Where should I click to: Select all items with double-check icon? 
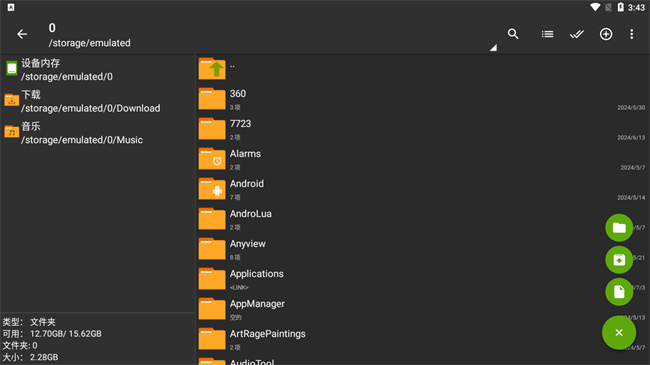577,34
